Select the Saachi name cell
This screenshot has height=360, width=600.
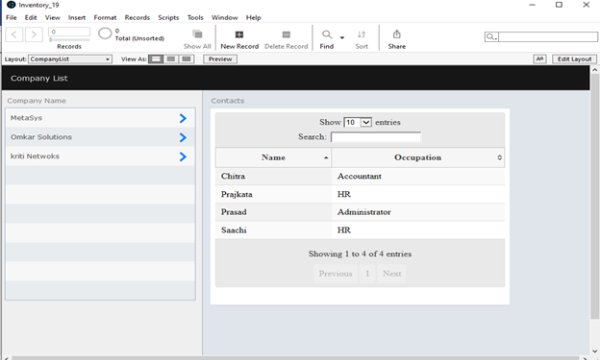point(274,230)
